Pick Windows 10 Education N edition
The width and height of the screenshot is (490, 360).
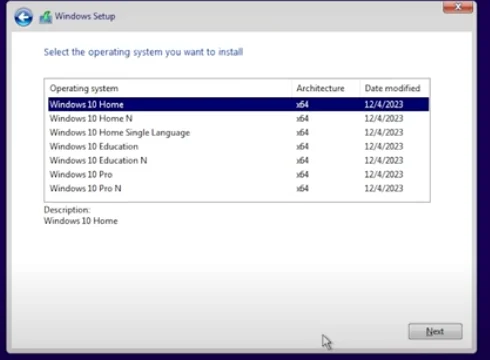(238, 160)
